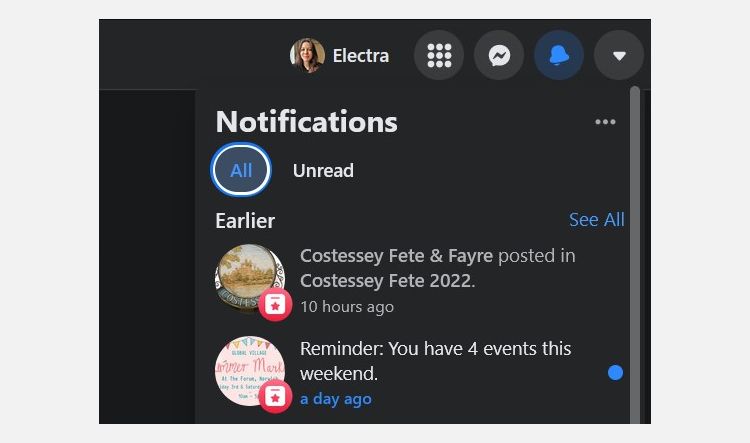Select the All notifications tab
This screenshot has height=443, width=750.
[x=241, y=170]
